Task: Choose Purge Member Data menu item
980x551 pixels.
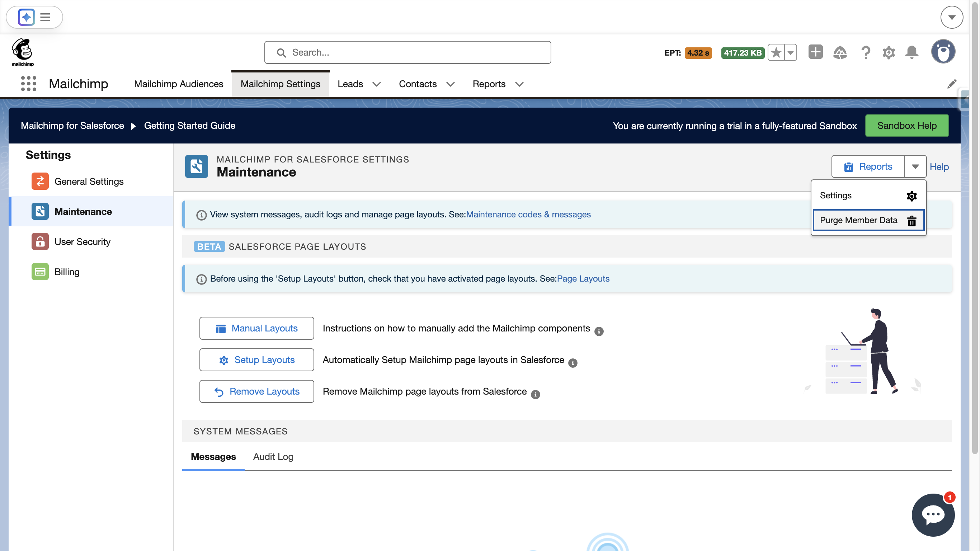Action: click(x=868, y=220)
